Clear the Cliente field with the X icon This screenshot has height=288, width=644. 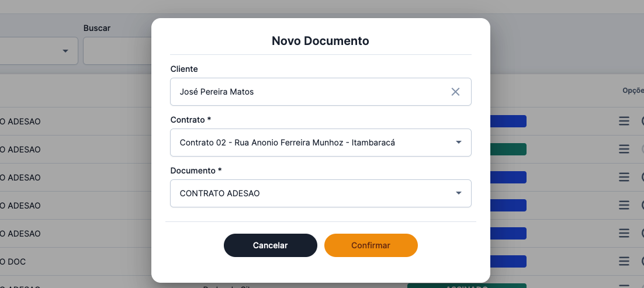pos(455,92)
